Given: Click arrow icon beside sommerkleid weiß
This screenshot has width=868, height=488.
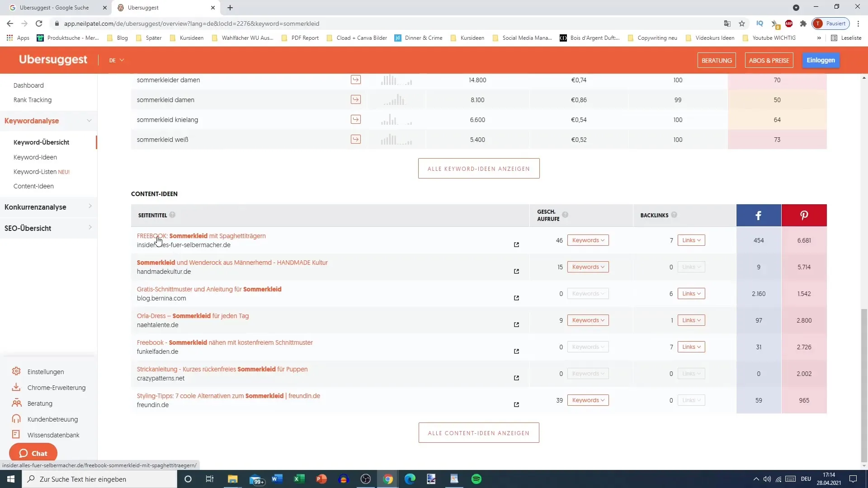Looking at the screenshot, I should pos(356,140).
